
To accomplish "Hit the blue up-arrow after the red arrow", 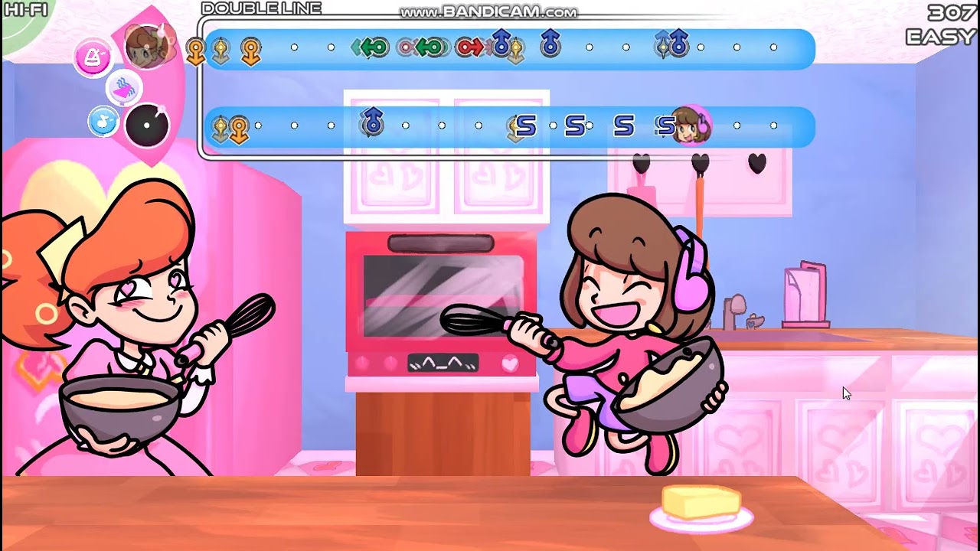I will click(x=501, y=43).
